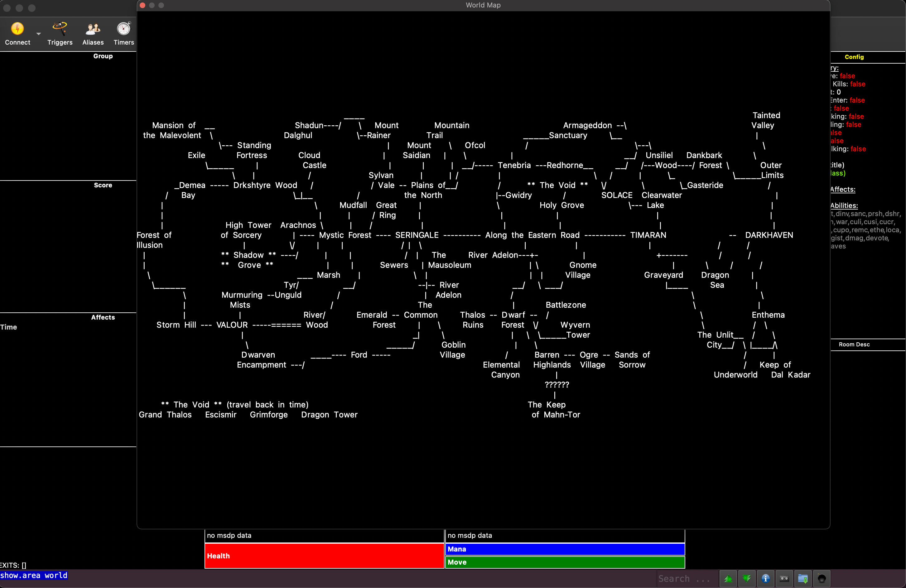This screenshot has height=588, width=906.
Task: Click the Connect lightning icon
Action: [17, 29]
